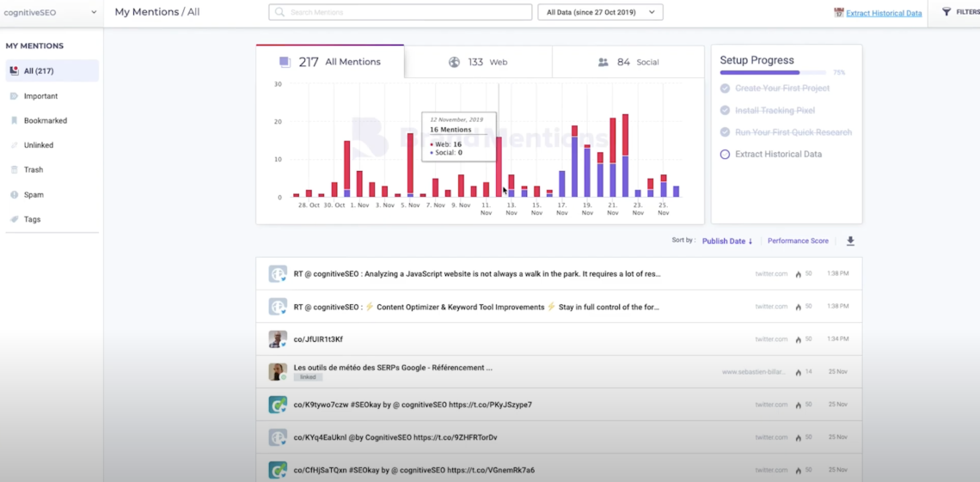Click the Setup Progress bar
Screen dimensions: 980x482
tap(773, 73)
